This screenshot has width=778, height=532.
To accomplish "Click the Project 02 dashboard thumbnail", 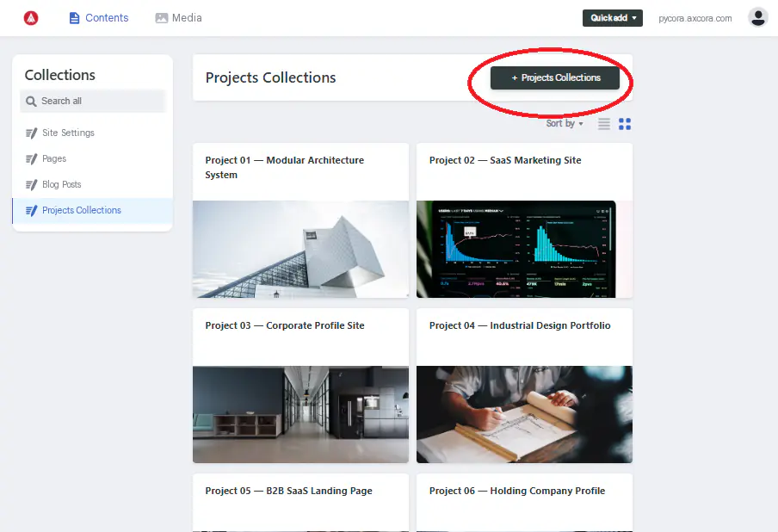I will [524, 249].
